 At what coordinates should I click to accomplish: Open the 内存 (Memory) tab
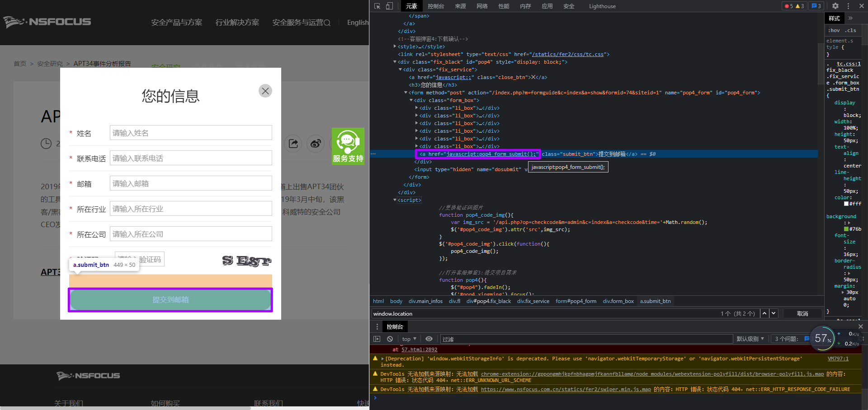click(525, 6)
